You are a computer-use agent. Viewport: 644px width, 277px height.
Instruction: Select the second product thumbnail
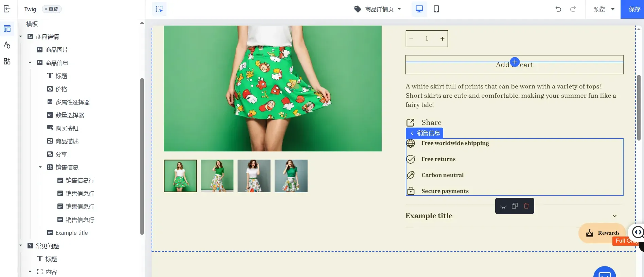(217, 176)
